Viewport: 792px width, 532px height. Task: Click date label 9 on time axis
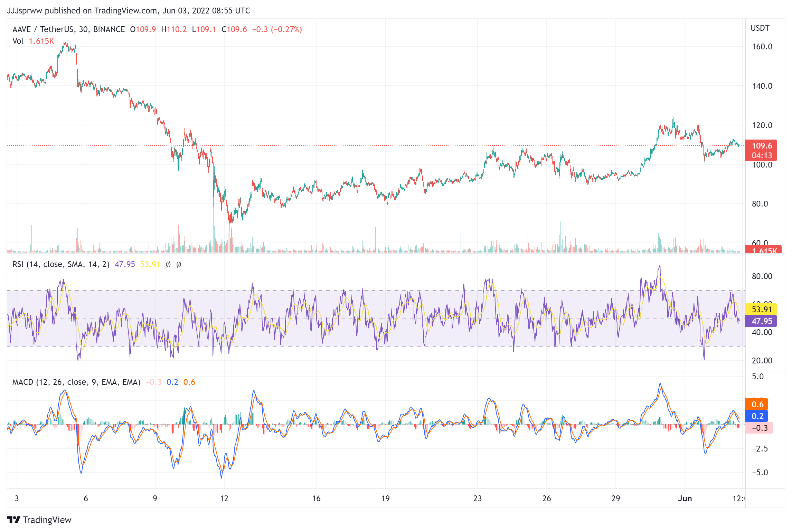click(x=155, y=498)
